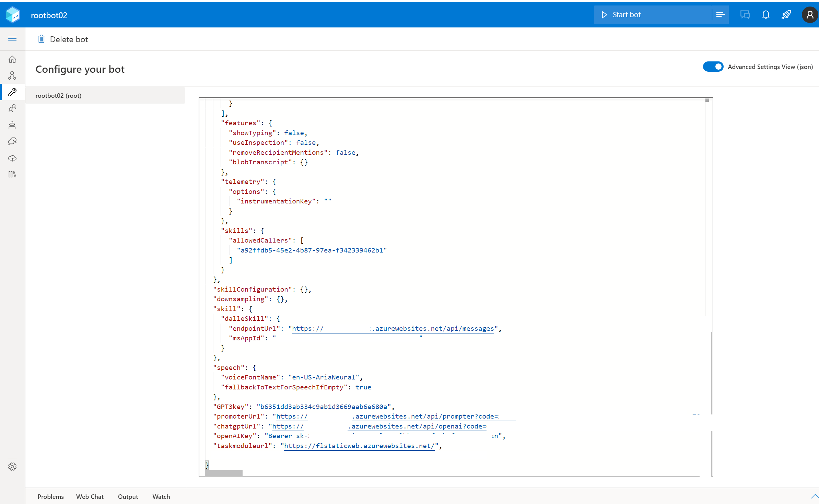Viewport: 819px width, 504px height.
Task: Open the web chat icon in header
Action: 745,15
